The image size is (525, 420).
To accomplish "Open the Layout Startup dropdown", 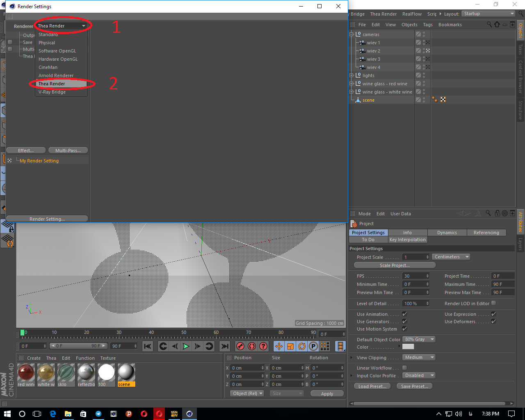I will [488, 14].
